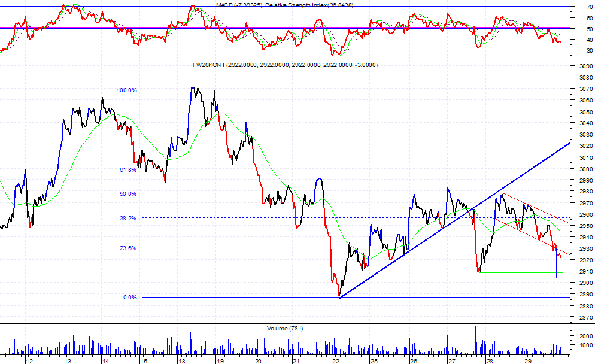Select the 38.2% Fibonacci level label

(x=128, y=219)
